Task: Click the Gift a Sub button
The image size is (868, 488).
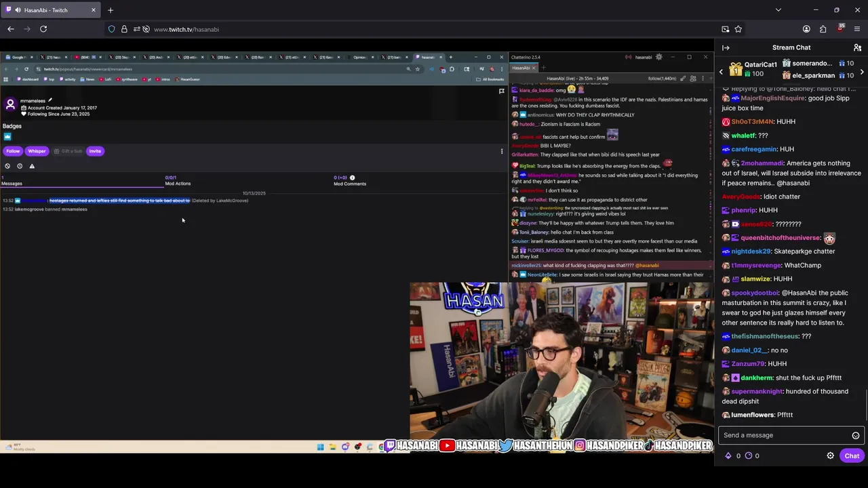Action: [x=67, y=151]
